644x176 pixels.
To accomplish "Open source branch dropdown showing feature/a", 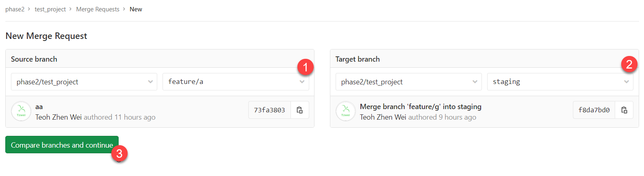I will 236,82.
